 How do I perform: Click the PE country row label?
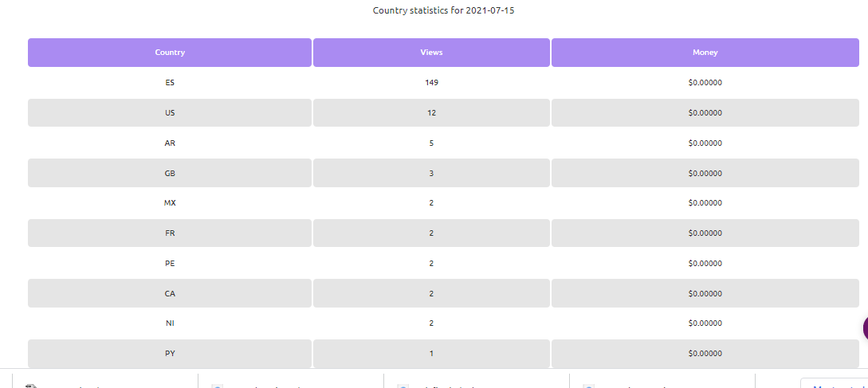pyautogui.click(x=170, y=264)
